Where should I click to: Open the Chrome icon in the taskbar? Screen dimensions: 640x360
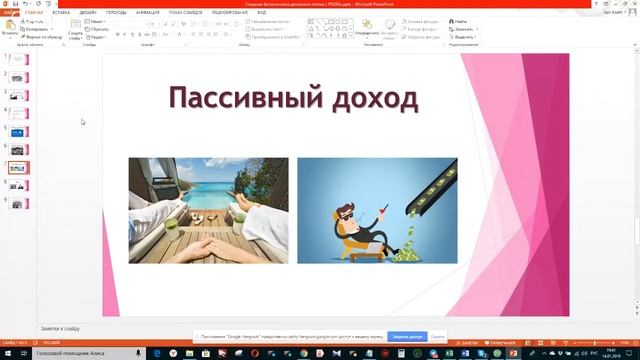click(304, 353)
